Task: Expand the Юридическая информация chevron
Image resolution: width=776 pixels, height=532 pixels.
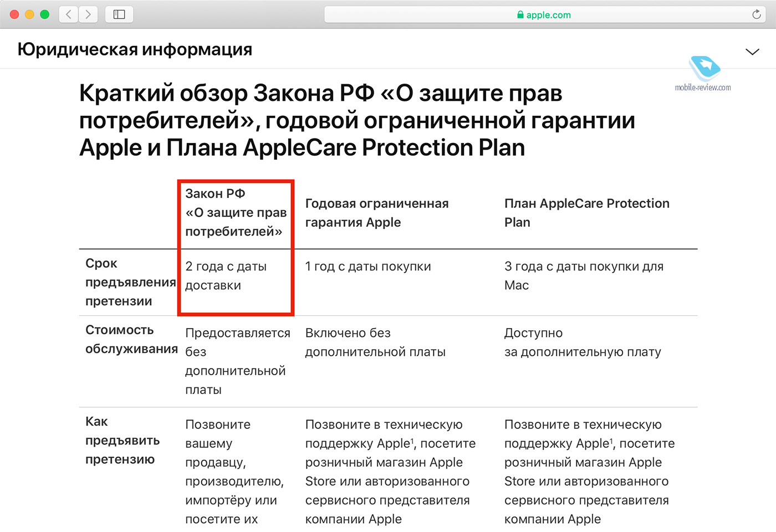Action: 752,52
